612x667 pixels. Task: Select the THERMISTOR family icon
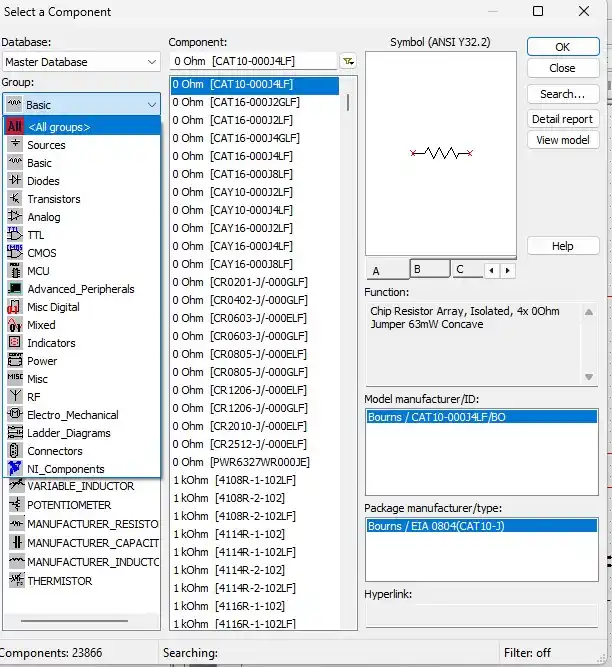[x=17, y=580]
